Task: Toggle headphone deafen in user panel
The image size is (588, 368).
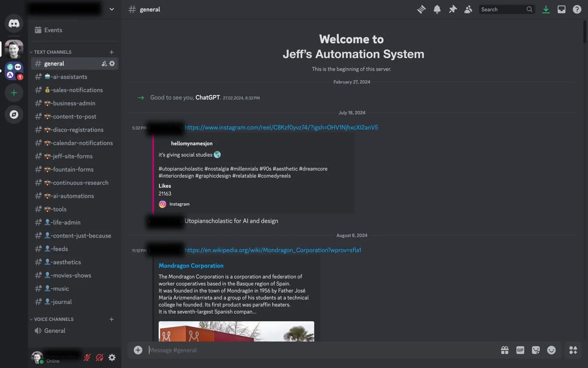Action: (x=100, y=357)
